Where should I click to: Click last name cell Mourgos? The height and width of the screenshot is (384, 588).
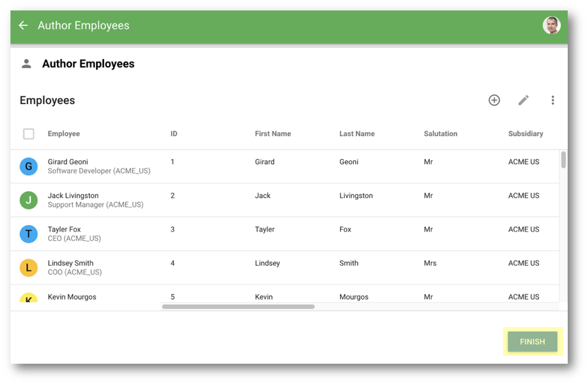[x=354, y=297]
